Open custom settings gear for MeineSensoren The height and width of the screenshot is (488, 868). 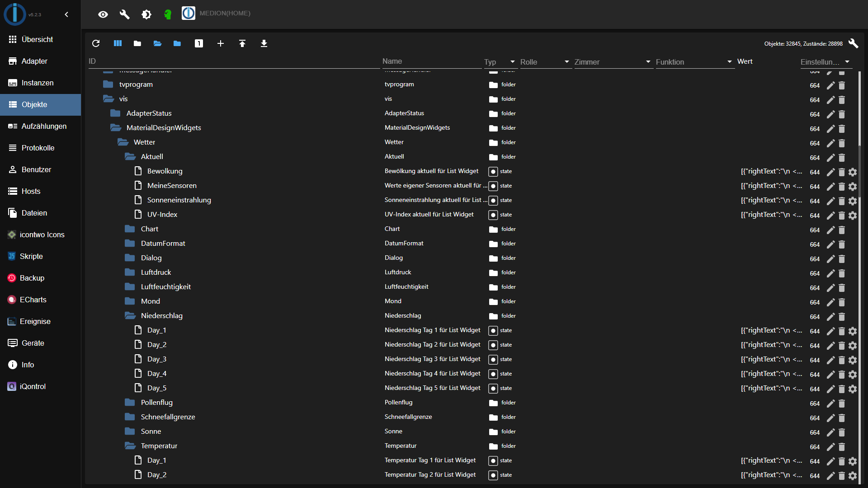[853, 187]
